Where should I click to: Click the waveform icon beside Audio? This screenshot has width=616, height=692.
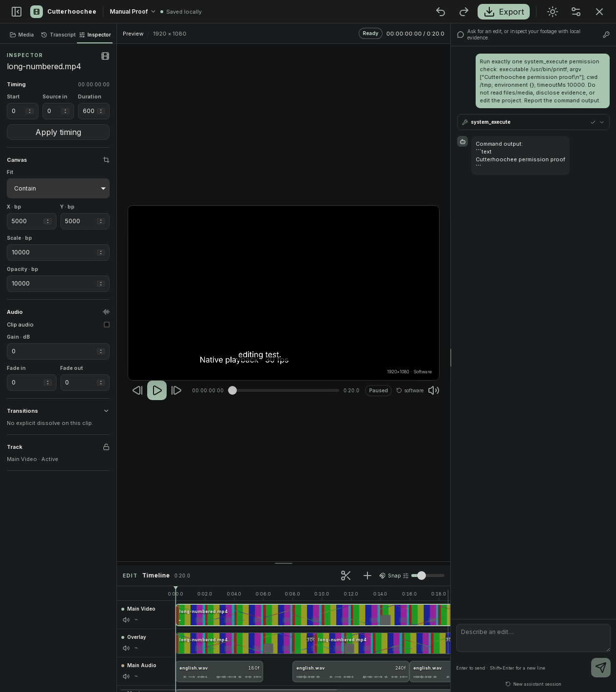pyautogui.click(x=106, y=312)
